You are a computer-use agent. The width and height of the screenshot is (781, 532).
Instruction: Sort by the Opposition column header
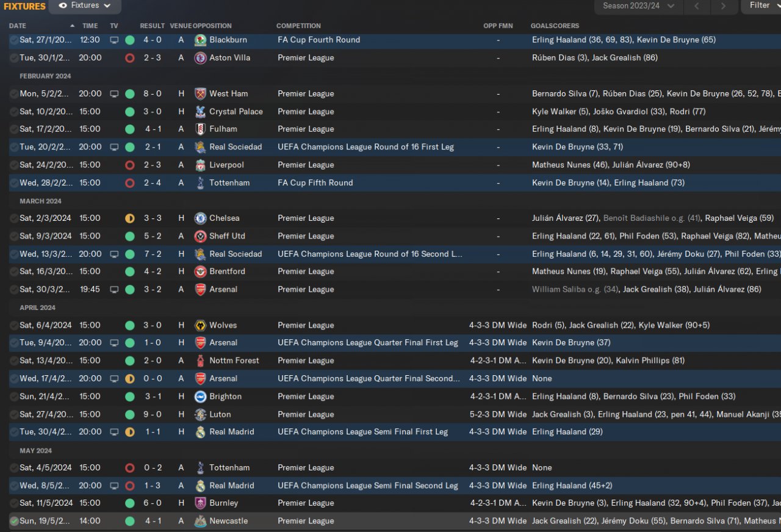[x=212, y=26]
